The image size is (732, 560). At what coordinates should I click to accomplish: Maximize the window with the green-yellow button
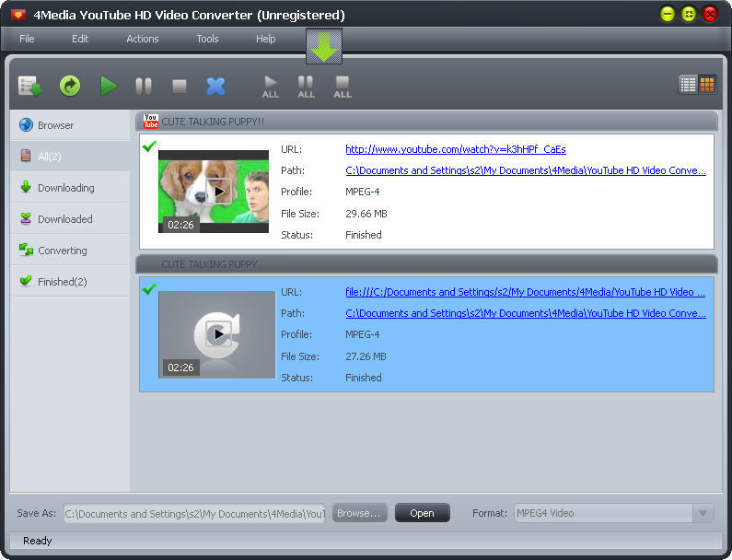[x=689, y=14]
